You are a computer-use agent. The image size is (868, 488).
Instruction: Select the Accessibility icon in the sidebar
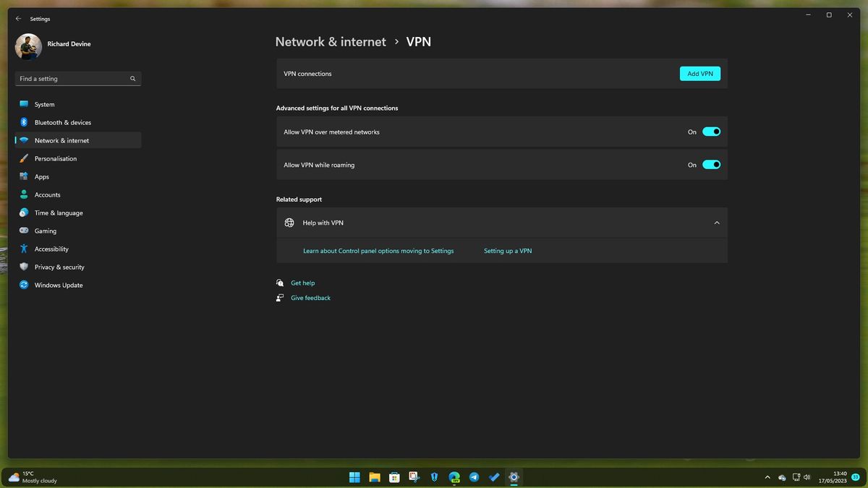[24, 249]
